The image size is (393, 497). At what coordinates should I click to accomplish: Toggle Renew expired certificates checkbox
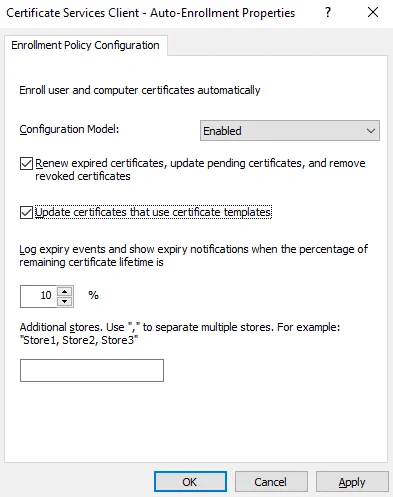[x=26, y=164]
